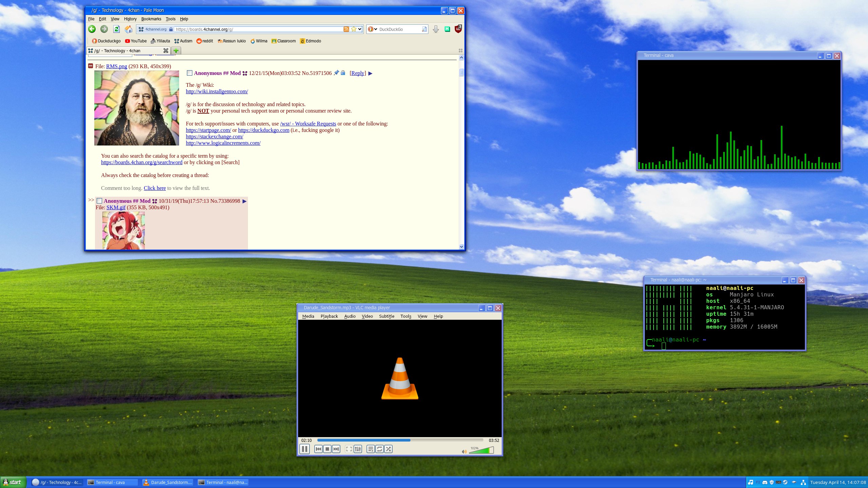
Task: Reload the current 4chan page
Action: (116, 29)
